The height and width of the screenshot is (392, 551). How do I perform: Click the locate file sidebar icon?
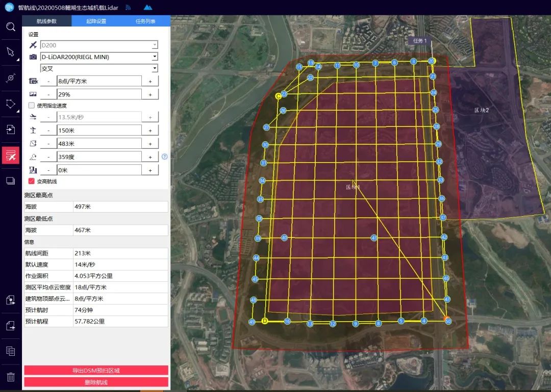11,300
